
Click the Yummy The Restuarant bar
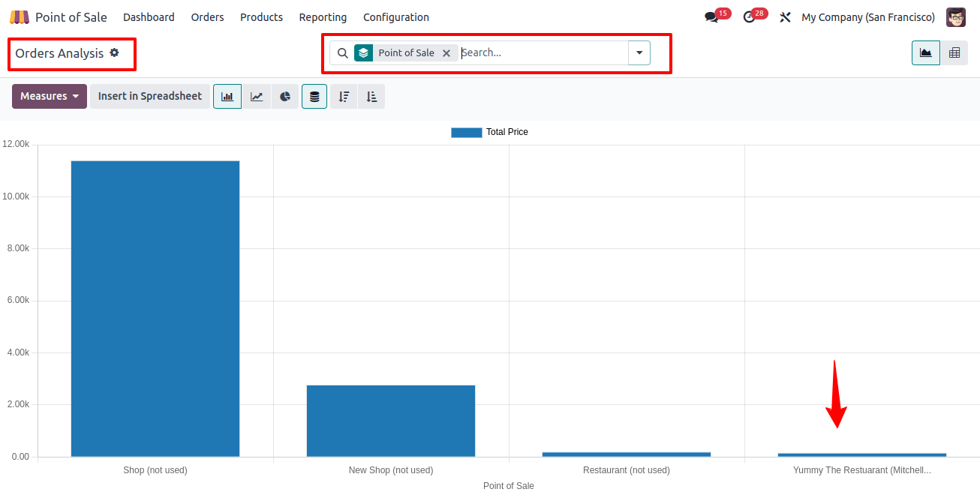coord(862,455)
